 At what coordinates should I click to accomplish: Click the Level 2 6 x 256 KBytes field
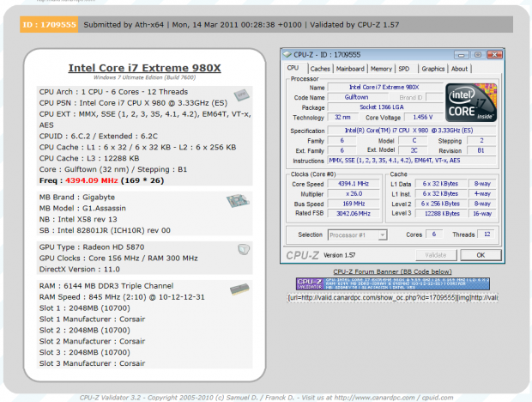[x=441, y=204]
